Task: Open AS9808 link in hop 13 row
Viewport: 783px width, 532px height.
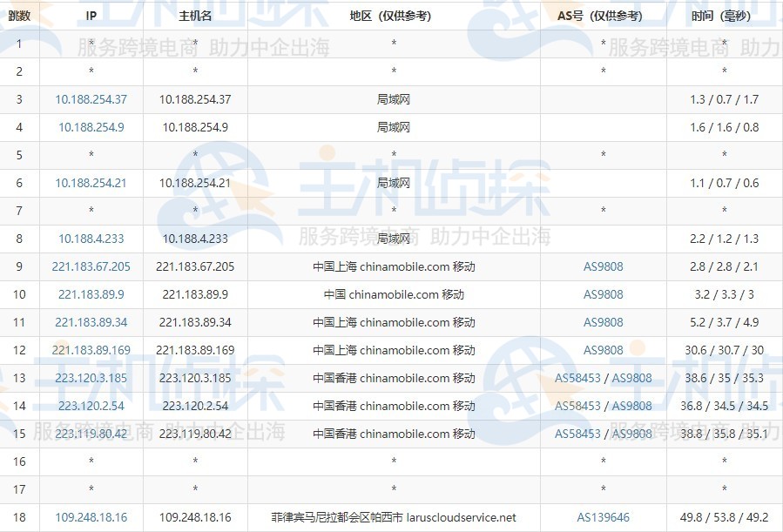Action: pyautogui.click(x=631, y=378)
